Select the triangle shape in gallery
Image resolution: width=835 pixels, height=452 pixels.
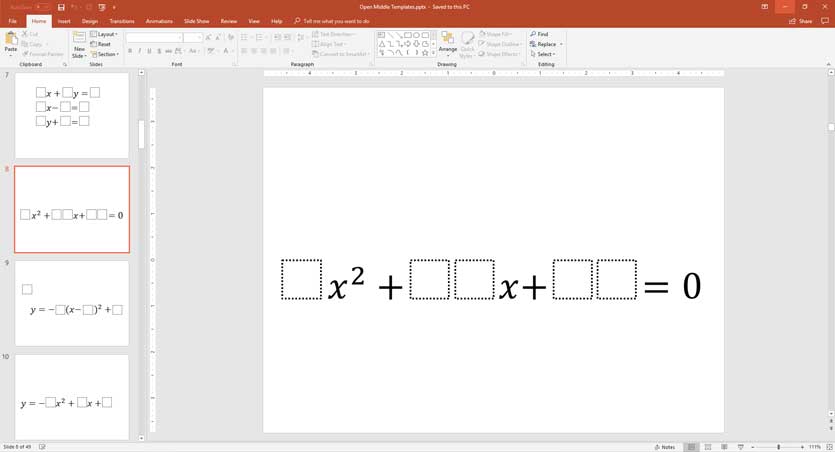pos(381,44)
